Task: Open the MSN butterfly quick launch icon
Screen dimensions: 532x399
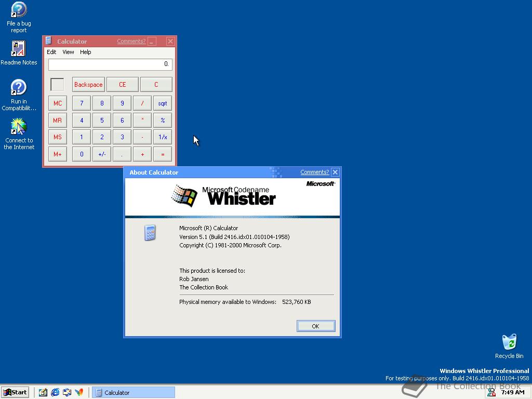Action: point(79,392)
